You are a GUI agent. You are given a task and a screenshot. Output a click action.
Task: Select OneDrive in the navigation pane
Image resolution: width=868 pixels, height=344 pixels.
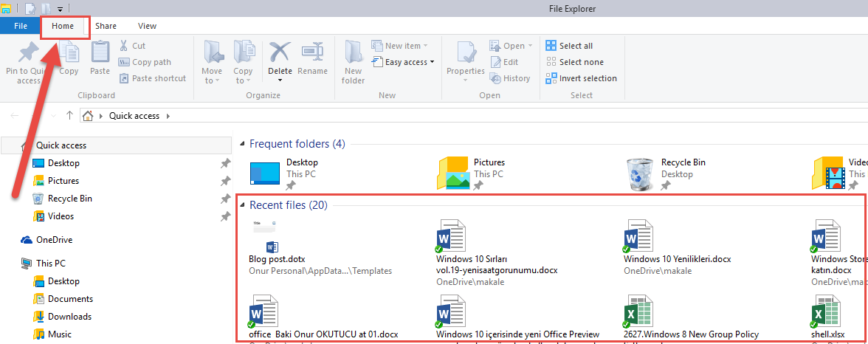[55, 240]
